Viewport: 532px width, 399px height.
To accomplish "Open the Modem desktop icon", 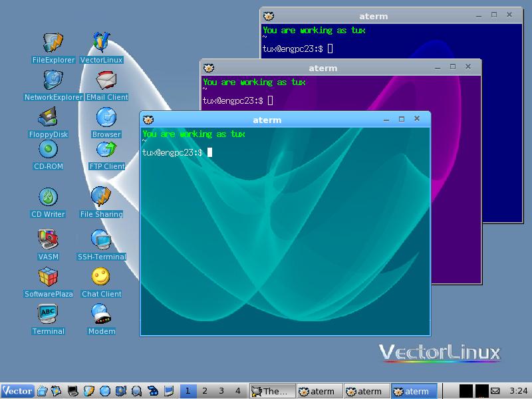I will click(x=101, y=314).
